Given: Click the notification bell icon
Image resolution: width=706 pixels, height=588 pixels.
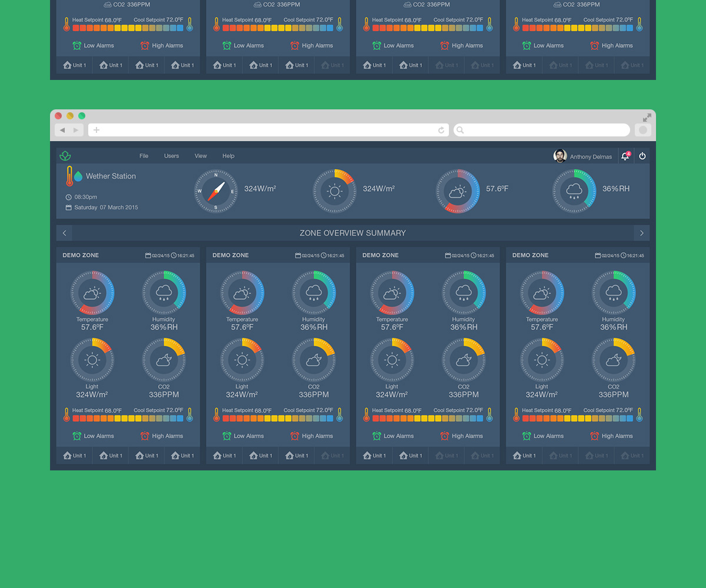Looking at the screenshot, I should (x=625, y=156).
